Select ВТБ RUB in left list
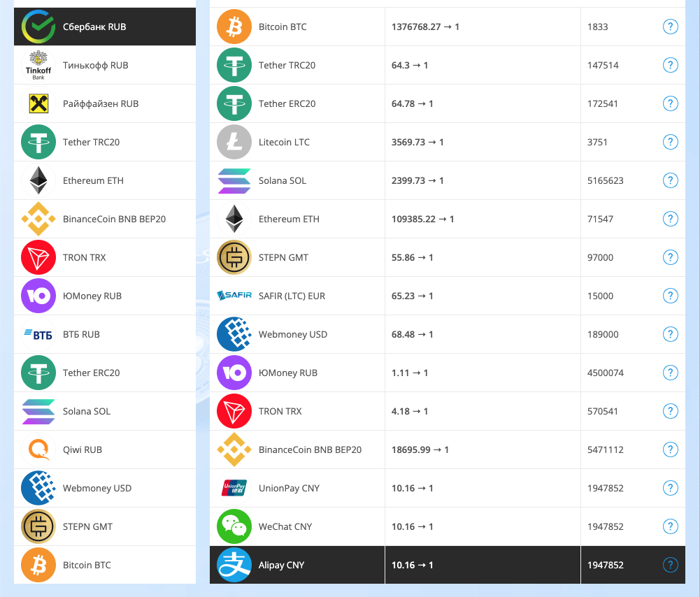This screenshot has height=597, width=700. point(105,334)
